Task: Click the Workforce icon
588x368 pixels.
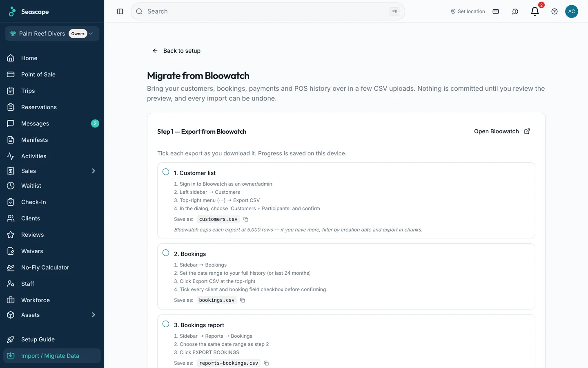Action: 11,300
